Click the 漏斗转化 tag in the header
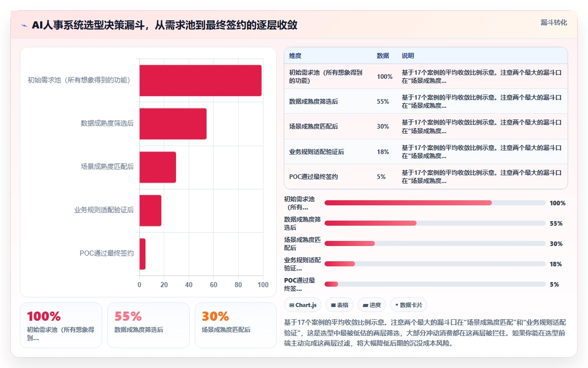 (553, 22)
